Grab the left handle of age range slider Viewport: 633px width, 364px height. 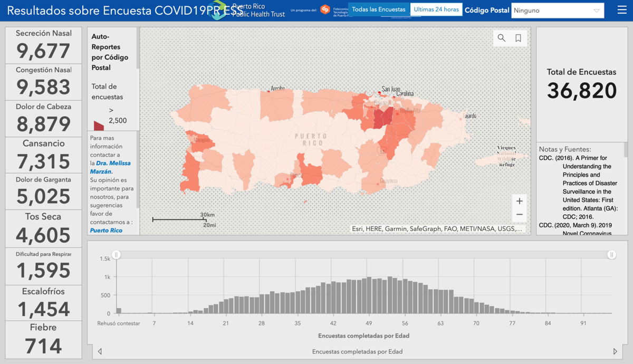click(x=116, y=255)
